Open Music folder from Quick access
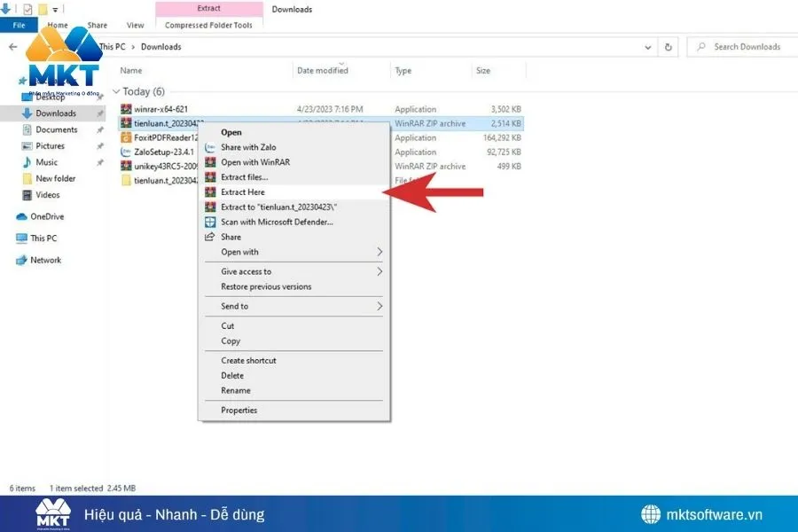 (46, 162)
